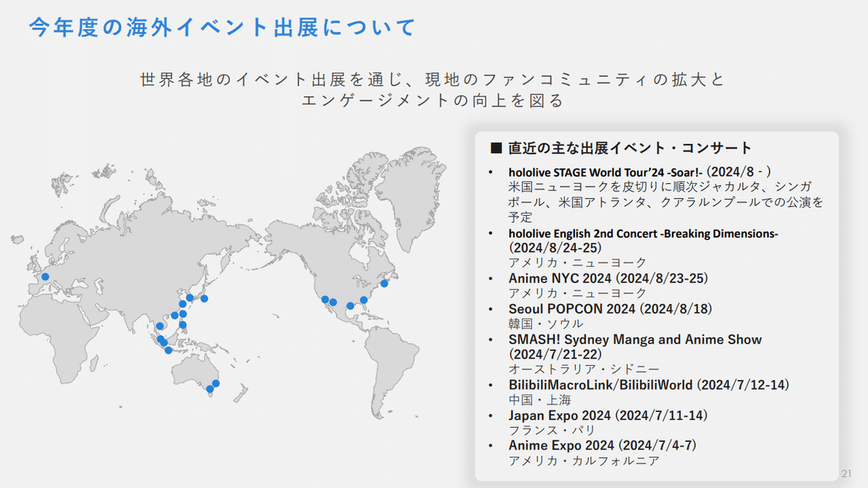868x488 pixels.
Task: Select the location オーストラリア・シドニー
Action: coord(584,369)
